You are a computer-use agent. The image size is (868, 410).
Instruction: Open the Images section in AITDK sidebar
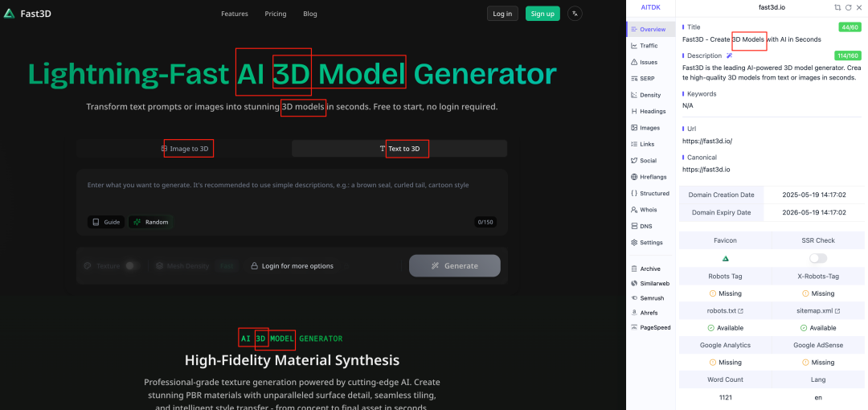click(x=650, y=128)
